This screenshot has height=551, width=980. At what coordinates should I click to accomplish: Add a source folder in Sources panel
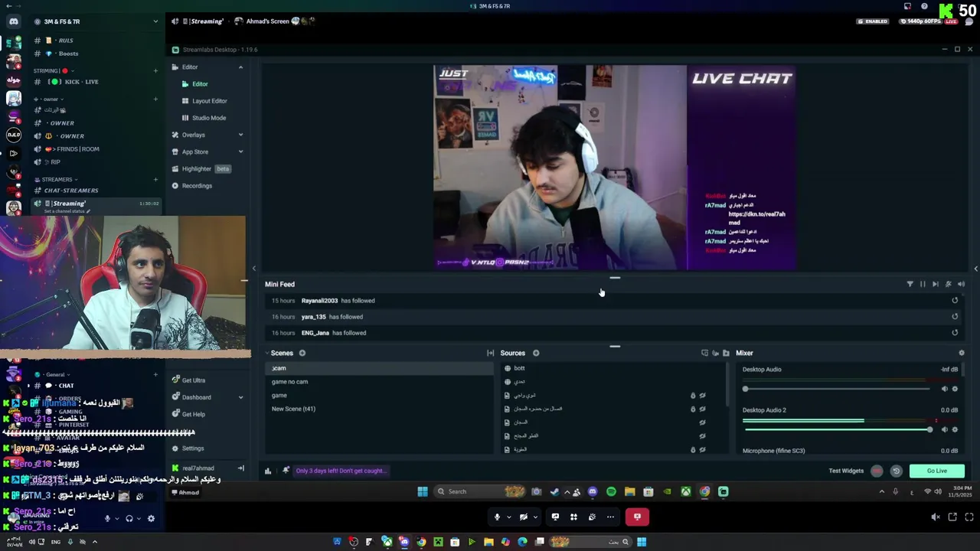pyautogui.click(x=726, y=353)
